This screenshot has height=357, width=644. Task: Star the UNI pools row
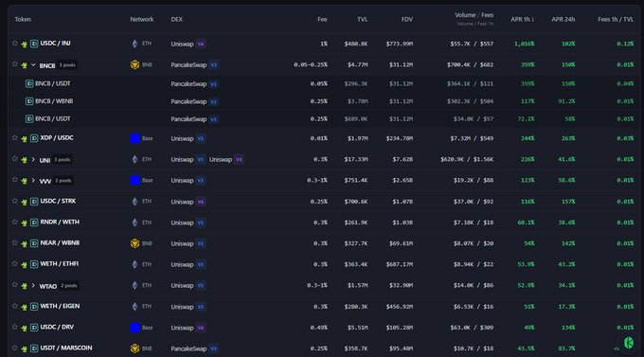(x=15, y=159)
